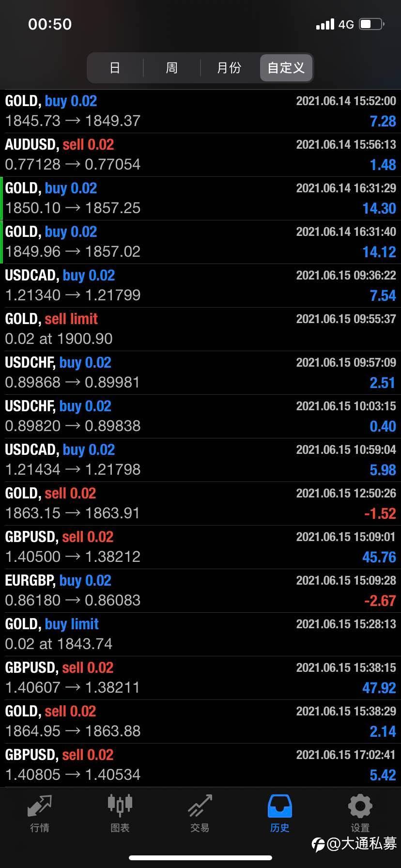Tap the iOS home indicator bar
401x868 pixels.
click(200, 858)
